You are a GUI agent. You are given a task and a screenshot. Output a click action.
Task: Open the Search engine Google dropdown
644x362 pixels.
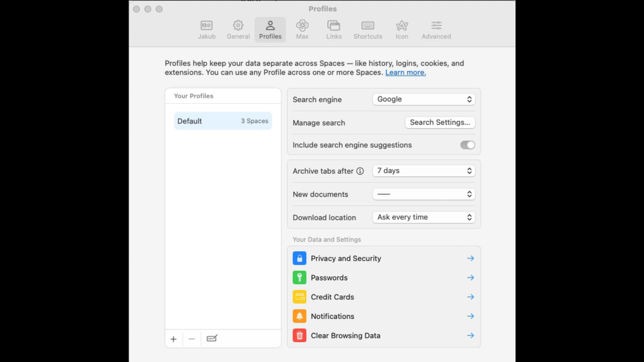pyautogui.click(x=424, y=99)
